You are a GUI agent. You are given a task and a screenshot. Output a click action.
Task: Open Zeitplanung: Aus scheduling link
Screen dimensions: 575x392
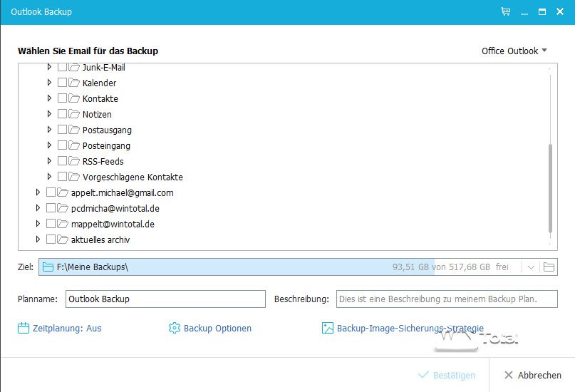click(67, 328)
